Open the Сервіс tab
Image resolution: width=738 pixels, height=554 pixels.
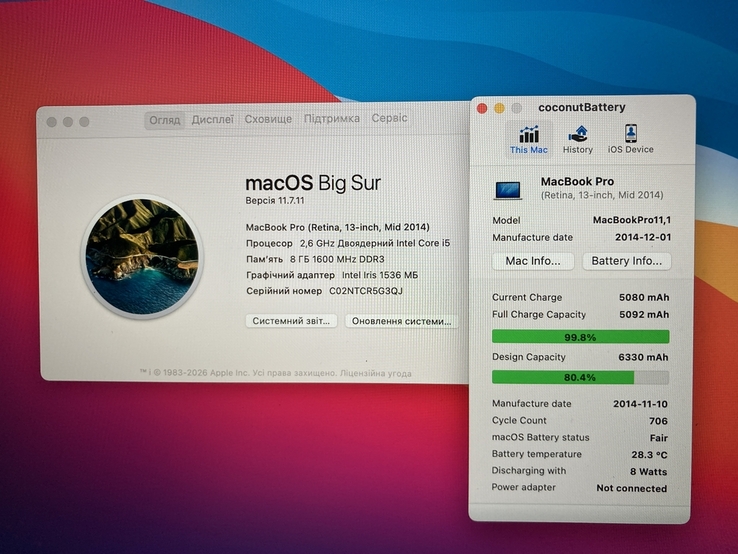click(x=389, y=118)
